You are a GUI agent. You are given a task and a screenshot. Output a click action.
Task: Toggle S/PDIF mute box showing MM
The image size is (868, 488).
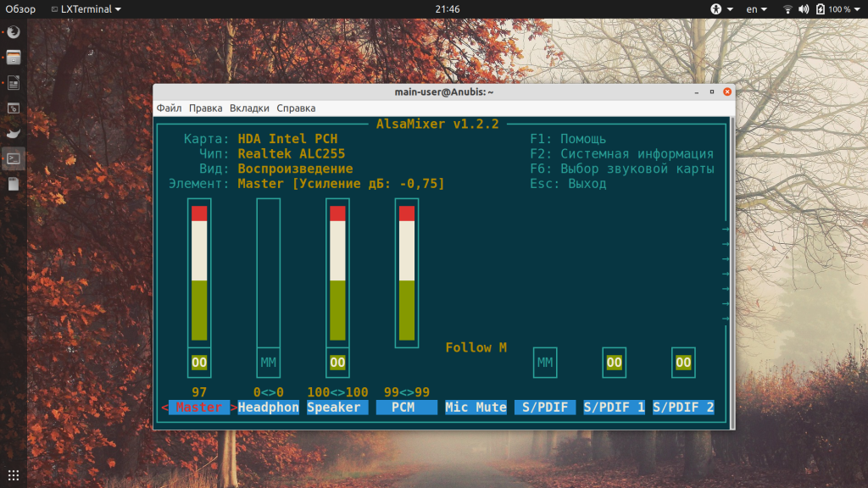pos(545,363)
